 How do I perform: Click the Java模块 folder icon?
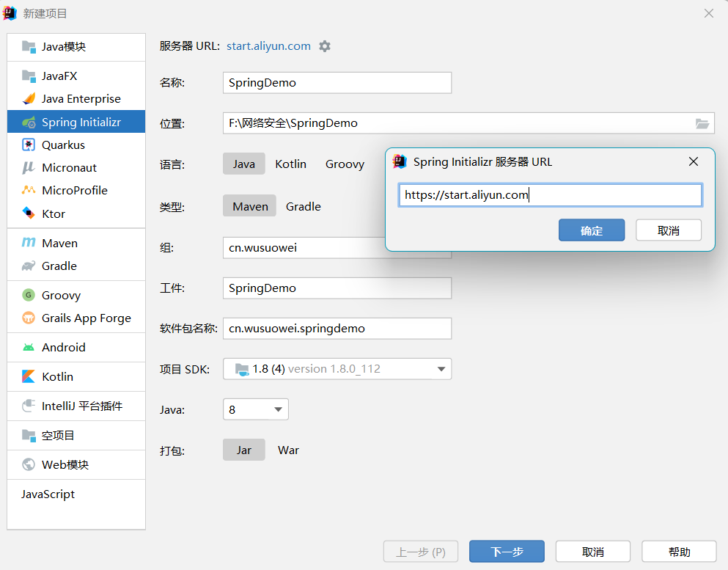[x=29, y=46]
